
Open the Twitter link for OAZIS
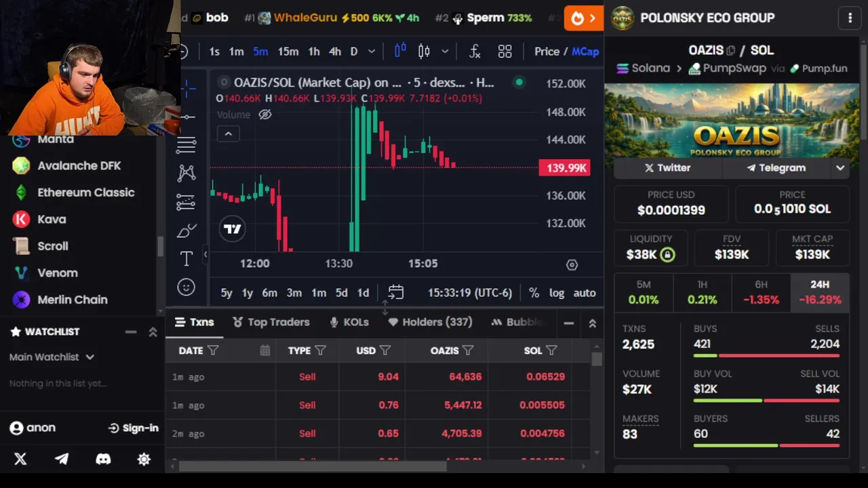[x=668, y=168]
